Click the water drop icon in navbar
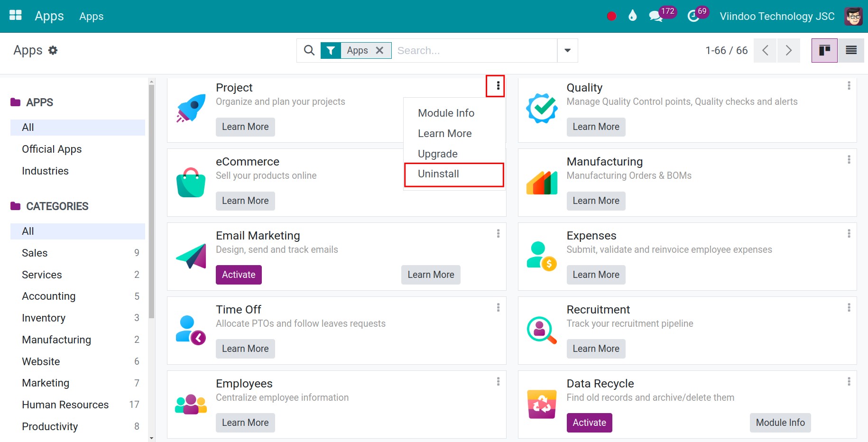The height and width of the screenshot is (442, 868). coord(632,16)
